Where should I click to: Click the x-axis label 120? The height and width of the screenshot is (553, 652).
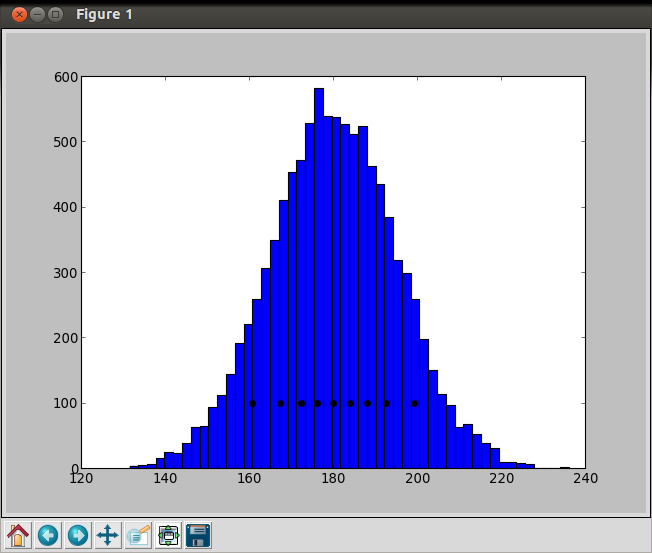coord(81,479)
